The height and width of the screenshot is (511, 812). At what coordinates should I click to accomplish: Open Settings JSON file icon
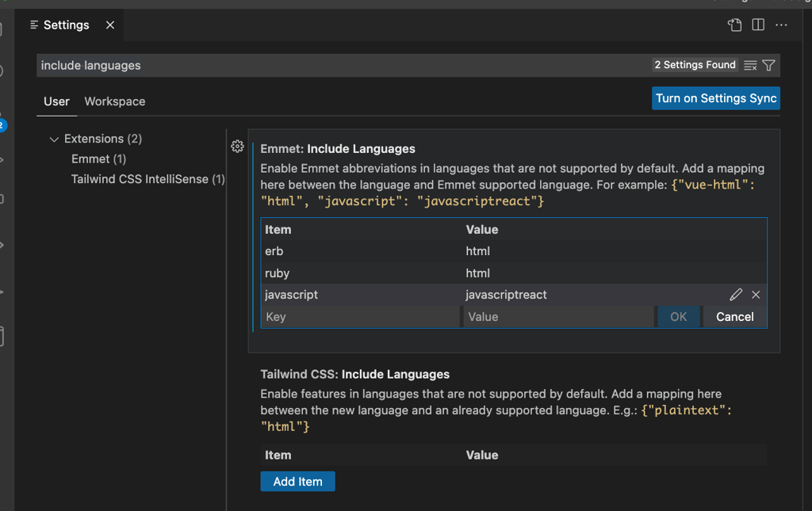pyautogui.click(x=734, y=25)
